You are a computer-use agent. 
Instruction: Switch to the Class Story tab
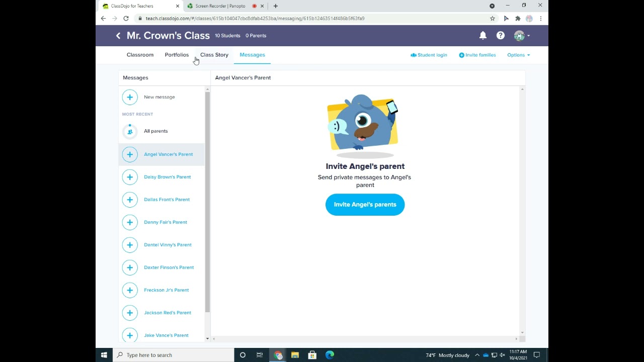click(214, 55)
